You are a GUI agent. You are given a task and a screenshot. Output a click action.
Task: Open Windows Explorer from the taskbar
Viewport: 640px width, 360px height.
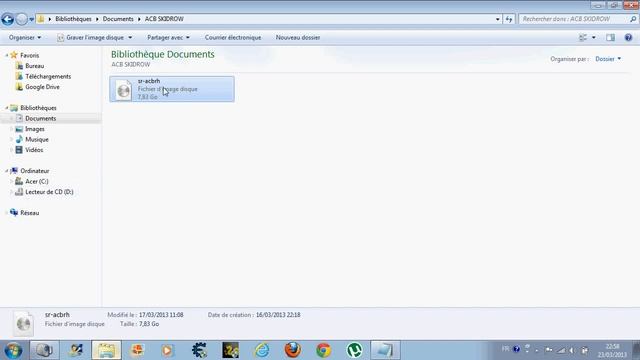click(x=107, y=350)
